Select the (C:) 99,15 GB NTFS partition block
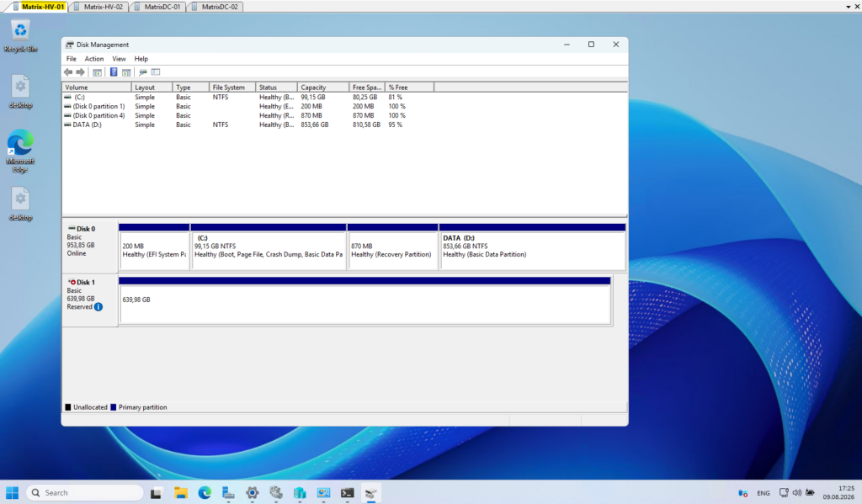The height and width of the screenshot is (504, 862). tap(269, 247)
